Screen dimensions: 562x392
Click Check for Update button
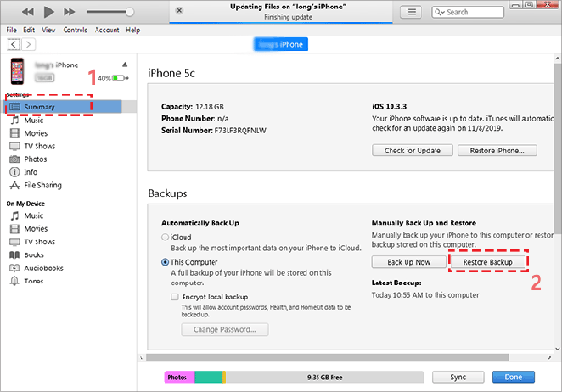coord(412,151)
